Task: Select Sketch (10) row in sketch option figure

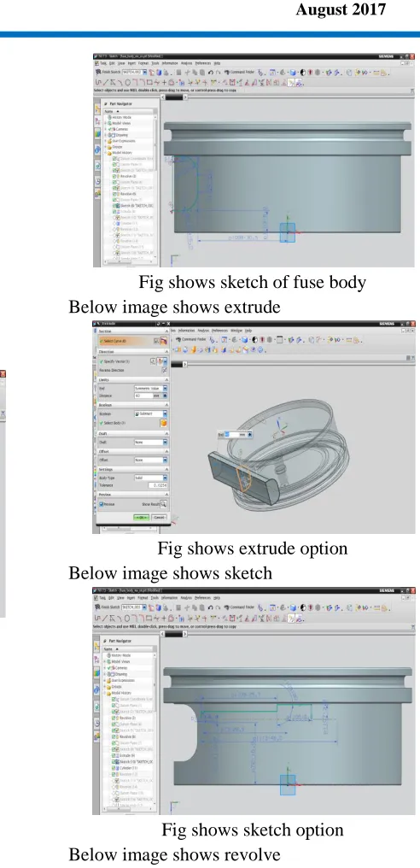Action: coord(131,762)
